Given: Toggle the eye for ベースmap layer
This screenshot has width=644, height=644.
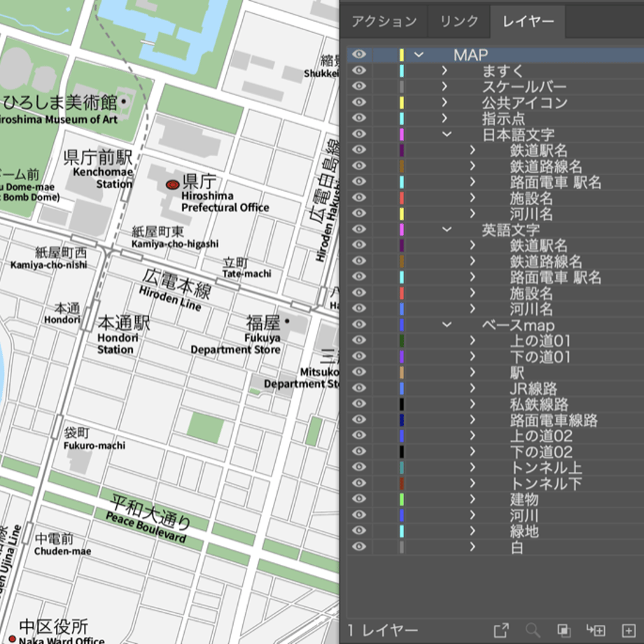Looking at the screenshot, I should [359, 324].
